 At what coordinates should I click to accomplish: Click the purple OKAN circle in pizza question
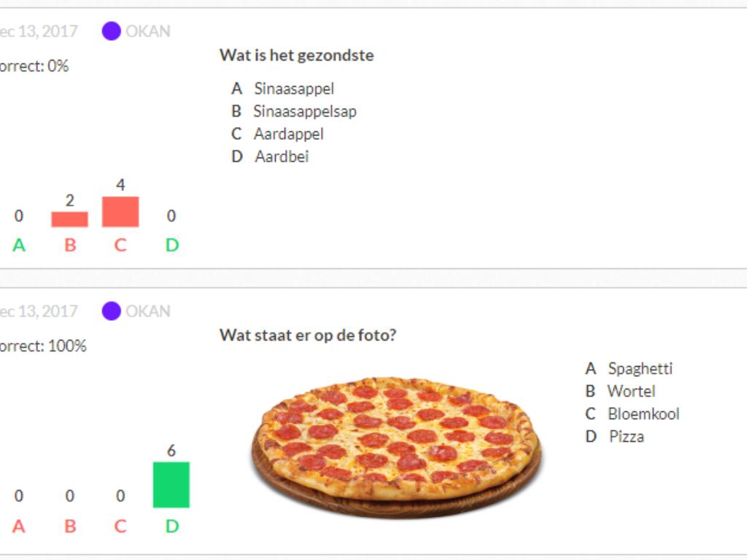(x=111, y=311)
